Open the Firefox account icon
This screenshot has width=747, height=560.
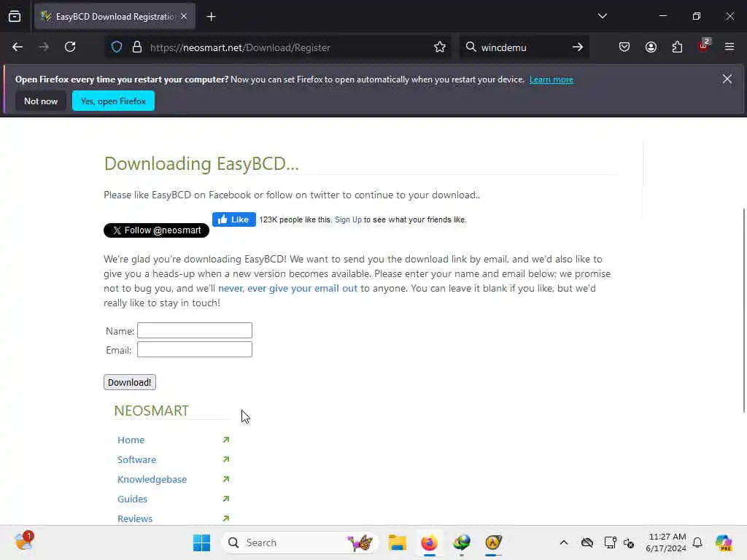pos(651,47)
